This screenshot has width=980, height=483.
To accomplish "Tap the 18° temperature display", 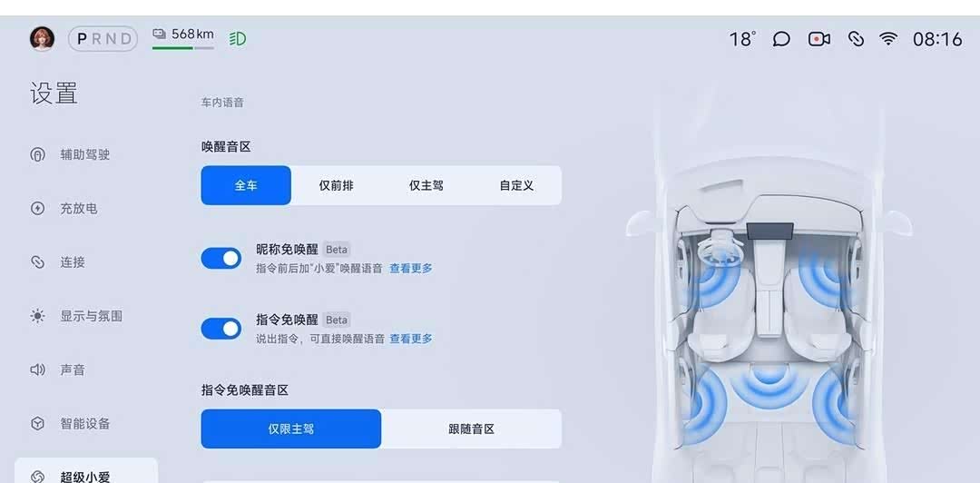I will [x=742, y=39].
